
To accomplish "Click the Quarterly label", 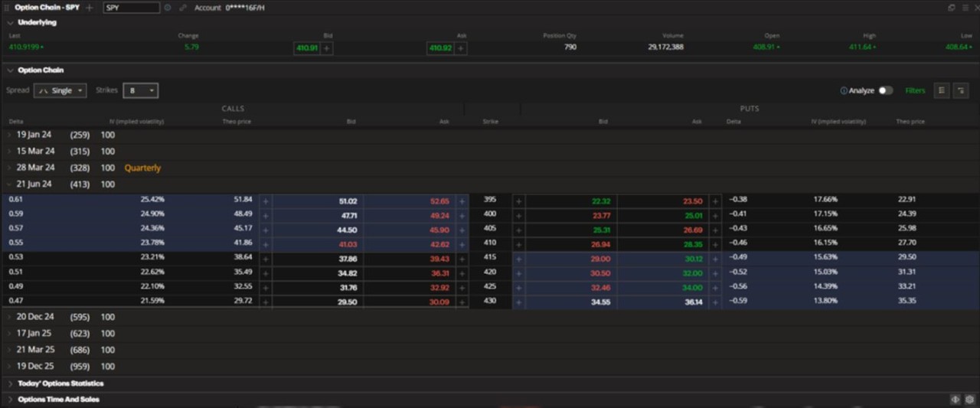I will (143, 168).
